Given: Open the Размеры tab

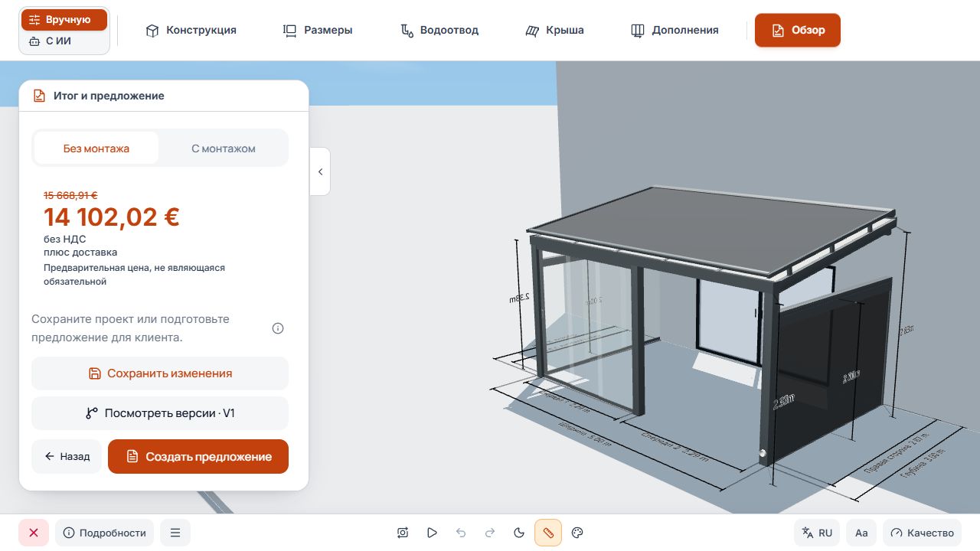Looking at the screenshot, I should coord(318,31).
